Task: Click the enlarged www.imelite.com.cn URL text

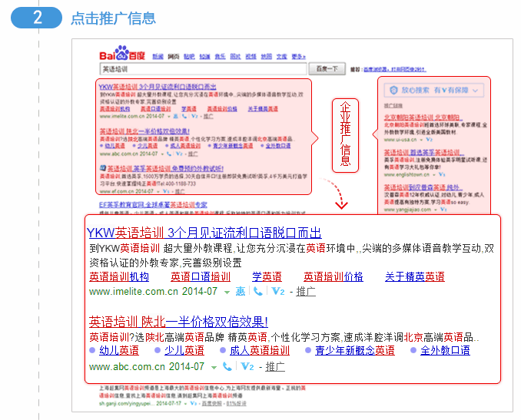Action: click(x=134, y=292)
